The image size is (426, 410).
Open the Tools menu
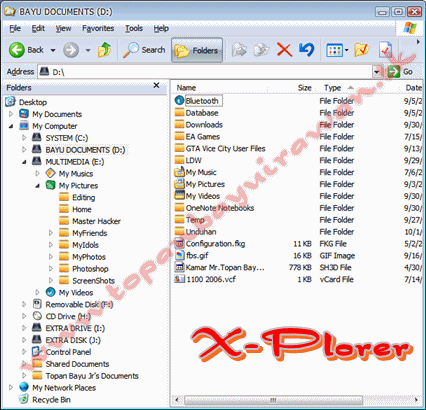click(134, 29)
